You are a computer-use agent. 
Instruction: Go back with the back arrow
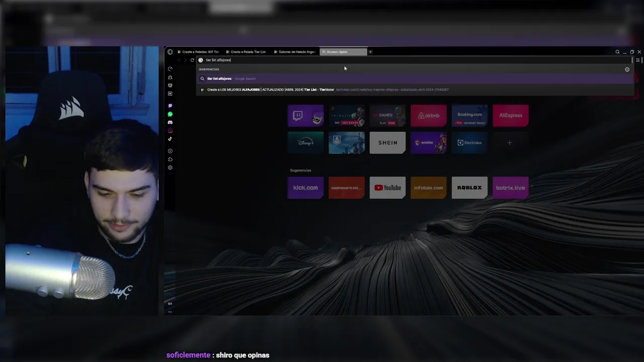coord(179,60)
